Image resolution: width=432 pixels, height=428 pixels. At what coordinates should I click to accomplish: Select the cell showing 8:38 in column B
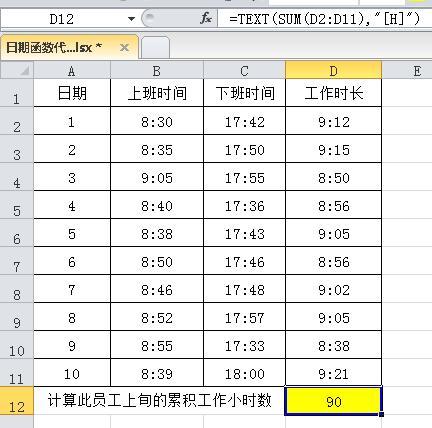pyautogui.click(x=157, y=233)
